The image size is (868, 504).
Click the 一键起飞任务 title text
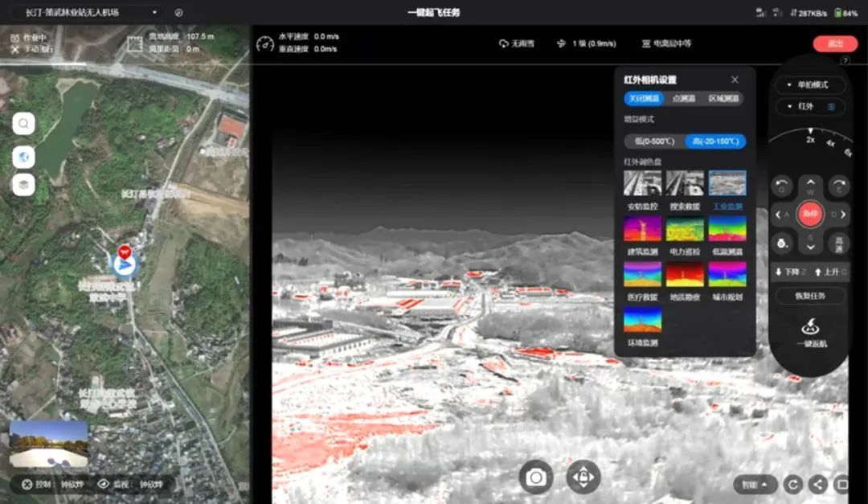pyautogui.click(x=434, y=13)
